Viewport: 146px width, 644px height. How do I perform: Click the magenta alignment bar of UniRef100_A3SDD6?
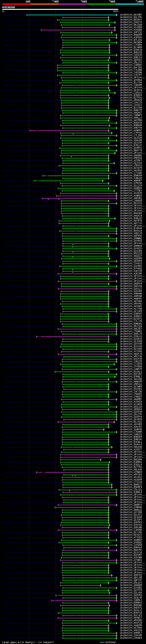(x=78, y=30)
